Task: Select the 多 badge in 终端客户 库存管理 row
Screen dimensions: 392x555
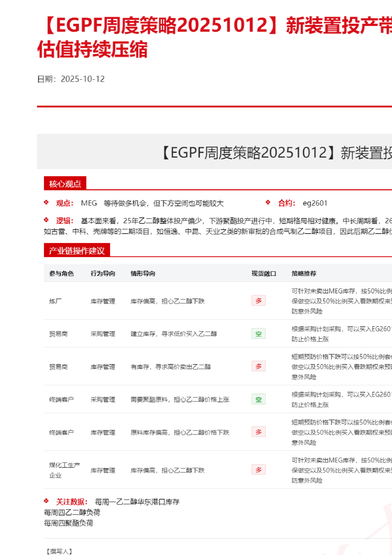Action: pos(258,432)
